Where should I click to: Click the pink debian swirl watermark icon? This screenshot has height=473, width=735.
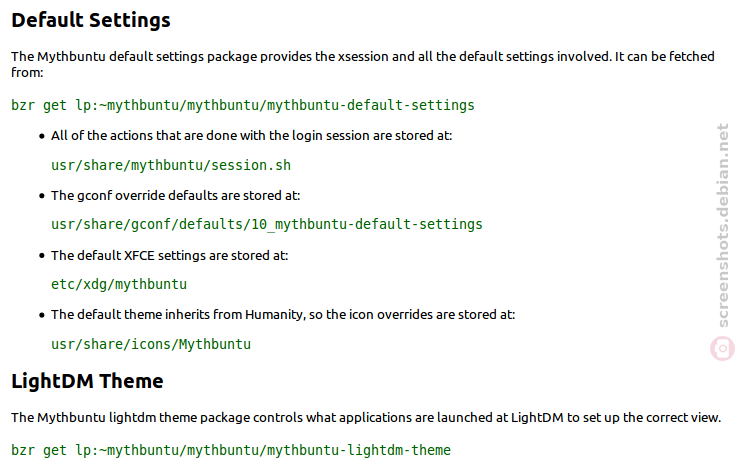[x=722, y=349]
